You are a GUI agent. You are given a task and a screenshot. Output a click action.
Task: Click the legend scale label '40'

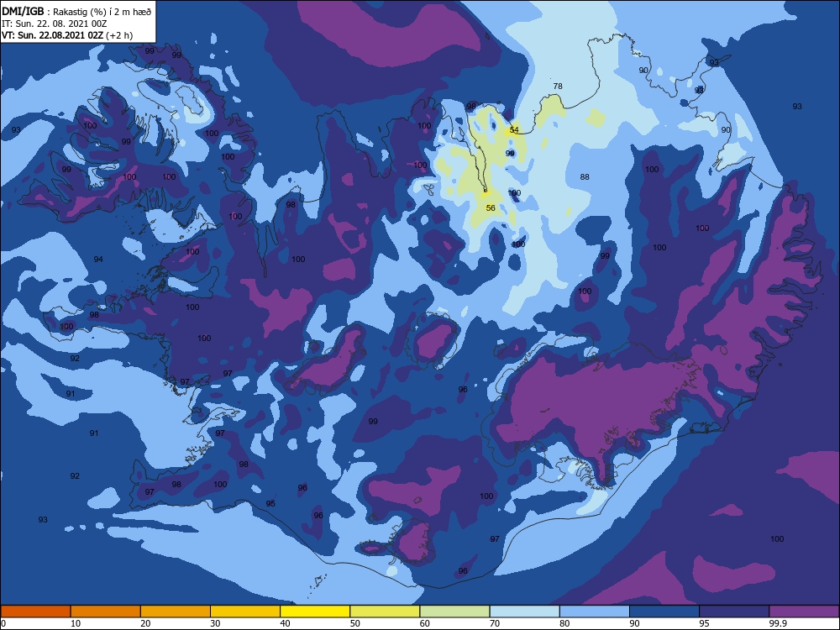click(x=285, y=623)
